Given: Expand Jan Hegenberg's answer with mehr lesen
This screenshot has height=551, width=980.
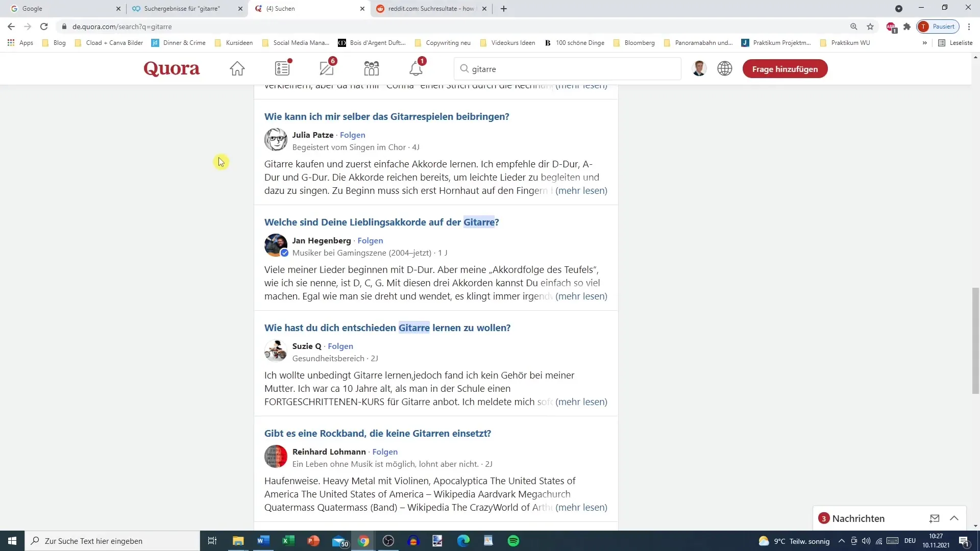Looking at the screenshot, I should [581, 296].
